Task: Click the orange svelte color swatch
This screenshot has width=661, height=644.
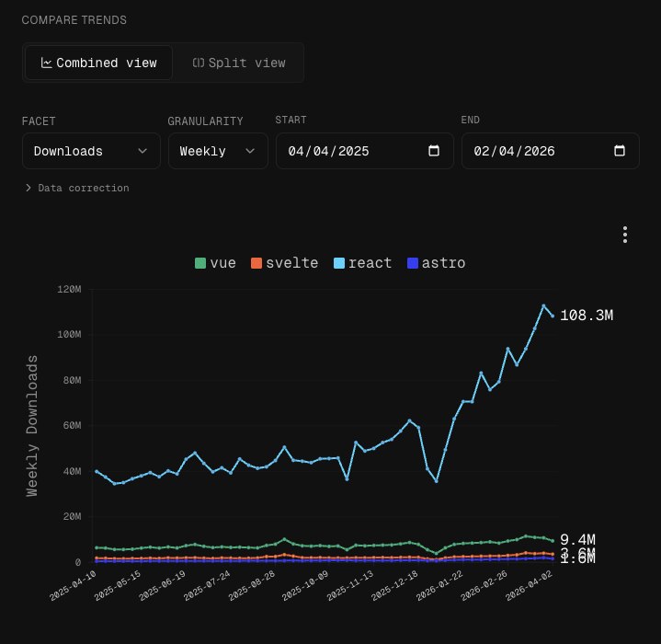Action: (x=256, y=263)
